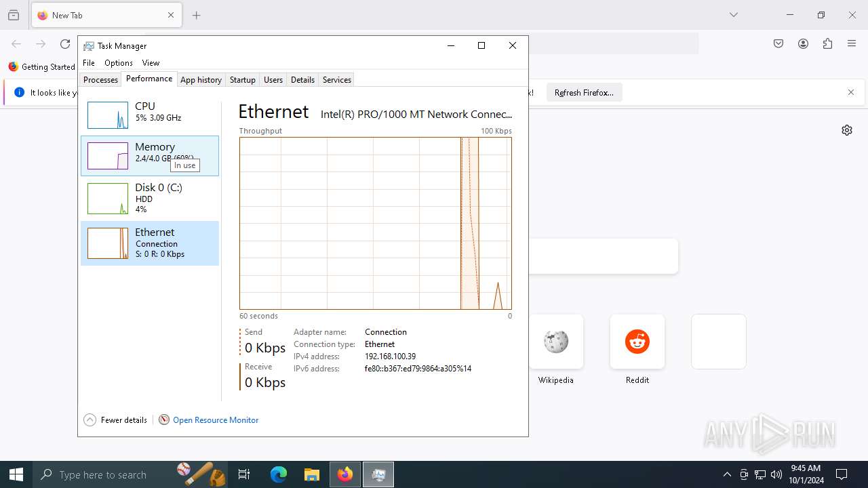Open the Processes tab

coord(100,79)
